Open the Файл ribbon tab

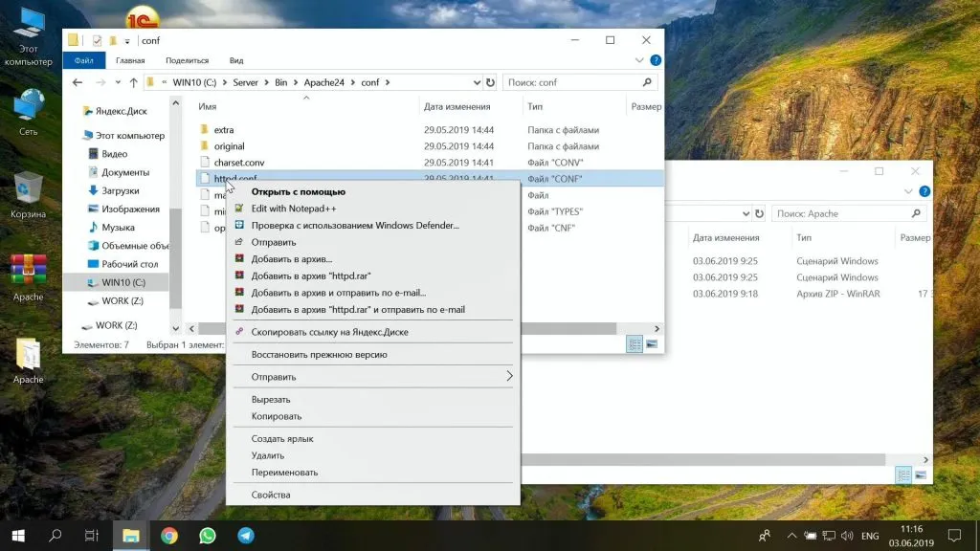tap(83, 60)
